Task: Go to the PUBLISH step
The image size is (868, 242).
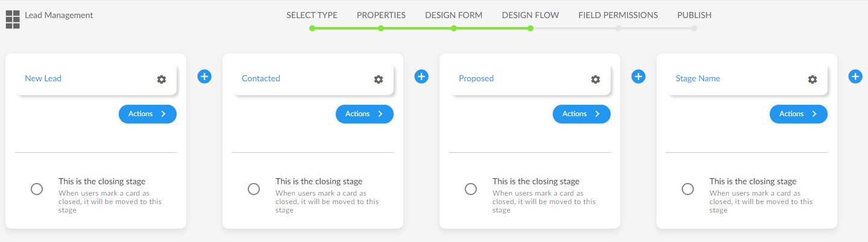Action: [694, 15]
